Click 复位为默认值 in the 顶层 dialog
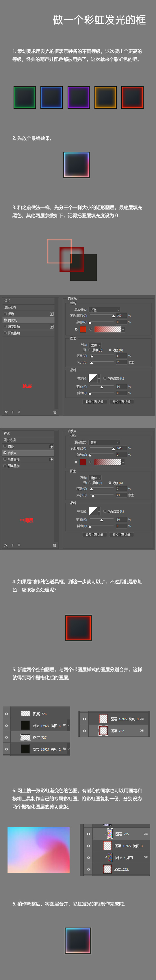Screen dimensions: 156x980 121,402
